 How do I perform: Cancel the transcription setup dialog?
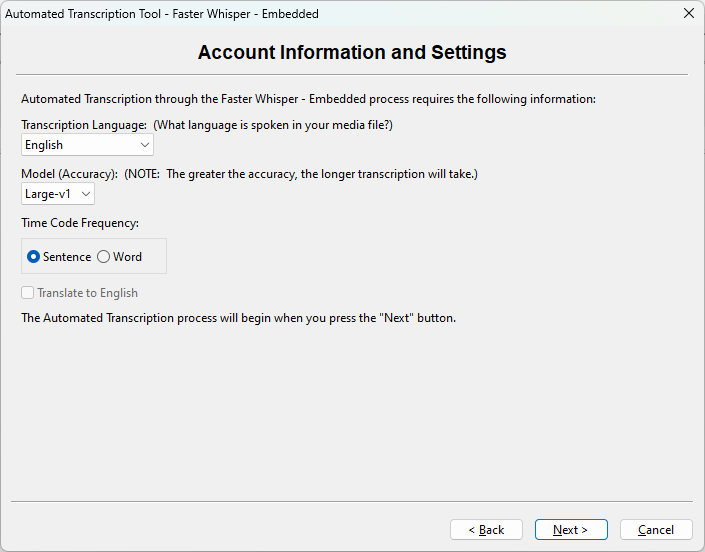pos(656,530)
